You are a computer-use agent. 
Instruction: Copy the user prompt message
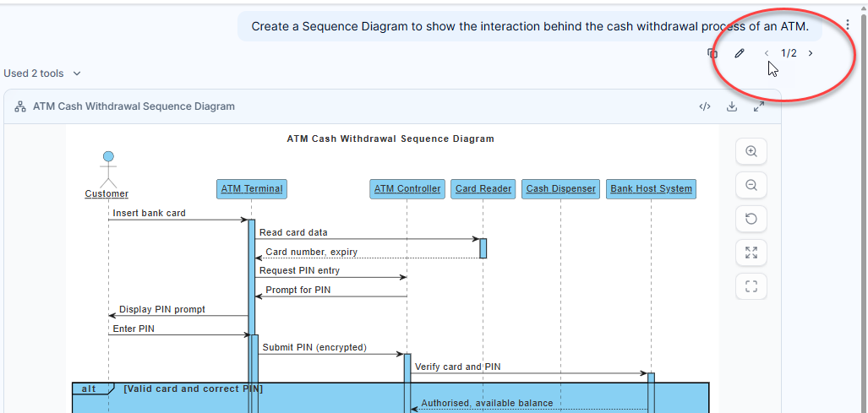click(712, 53)
